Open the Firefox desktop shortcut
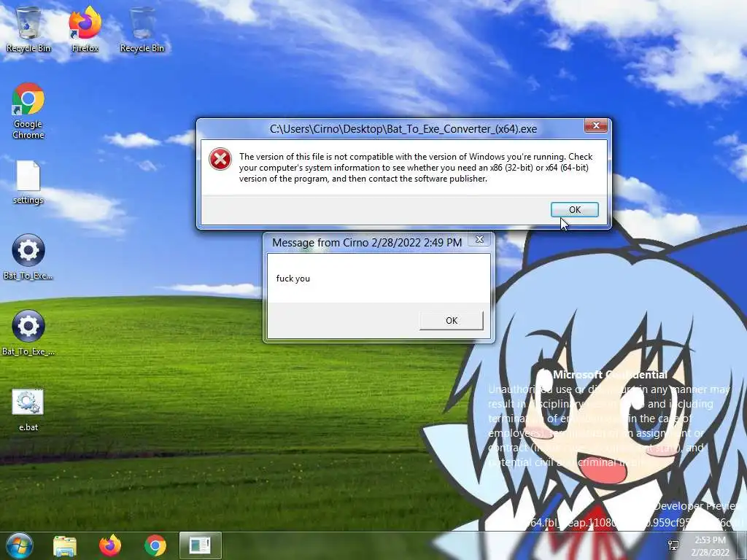The image size is (747, 560). point(85,28)
